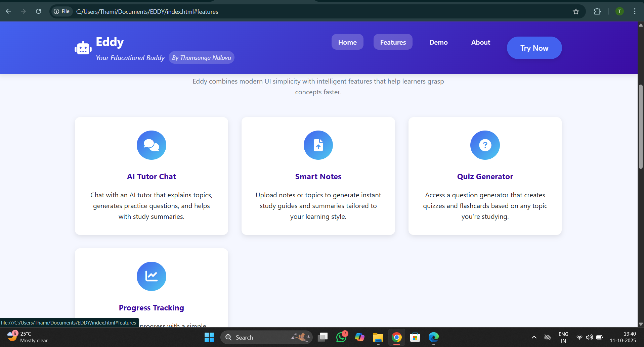Open the Windows Start menu
This screenshot has height=347, width=644.
coord(209,337)
